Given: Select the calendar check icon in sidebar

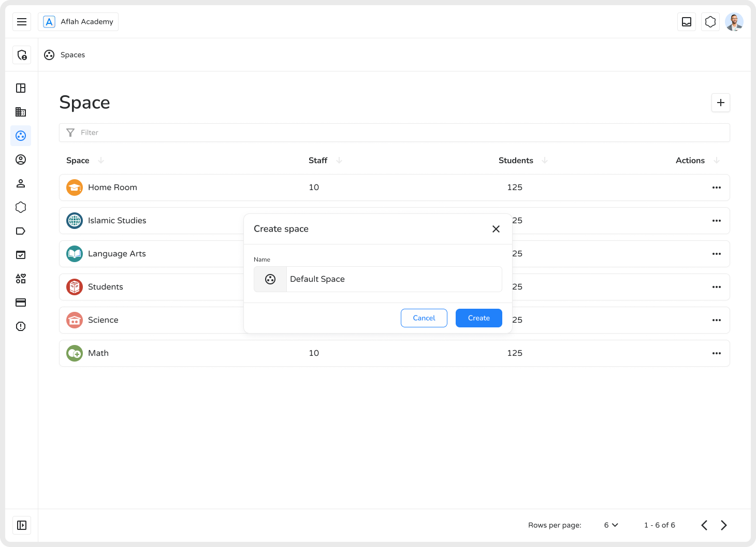Looking at the screenshot, I should coord(21,255).
